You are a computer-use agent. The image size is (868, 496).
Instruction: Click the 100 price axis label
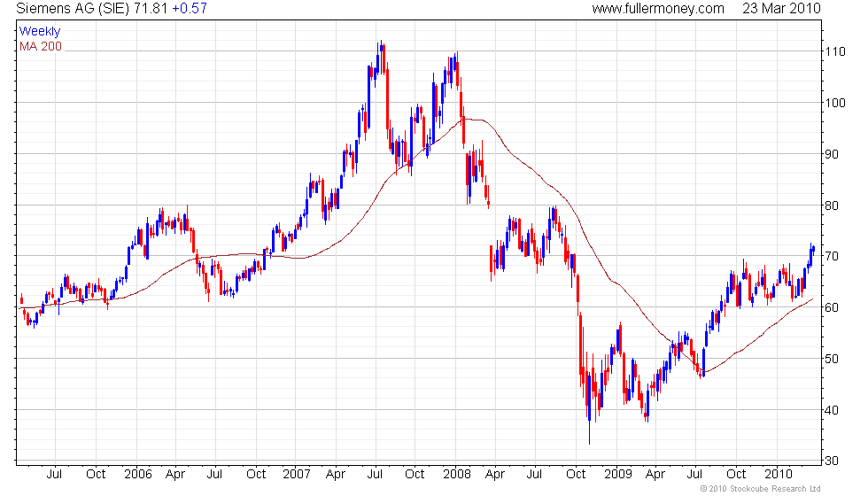[834, 103]
